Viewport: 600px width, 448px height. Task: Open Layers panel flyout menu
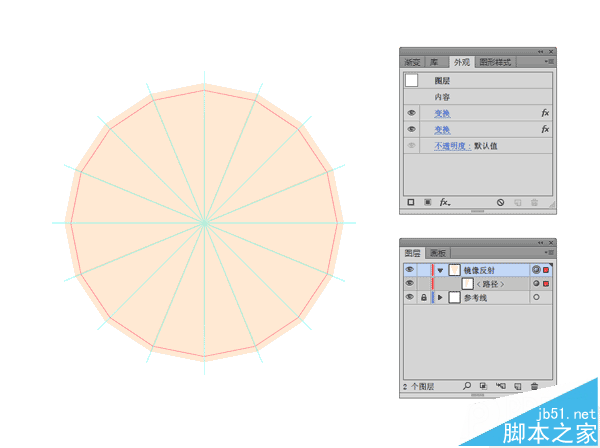click(549, 253)
